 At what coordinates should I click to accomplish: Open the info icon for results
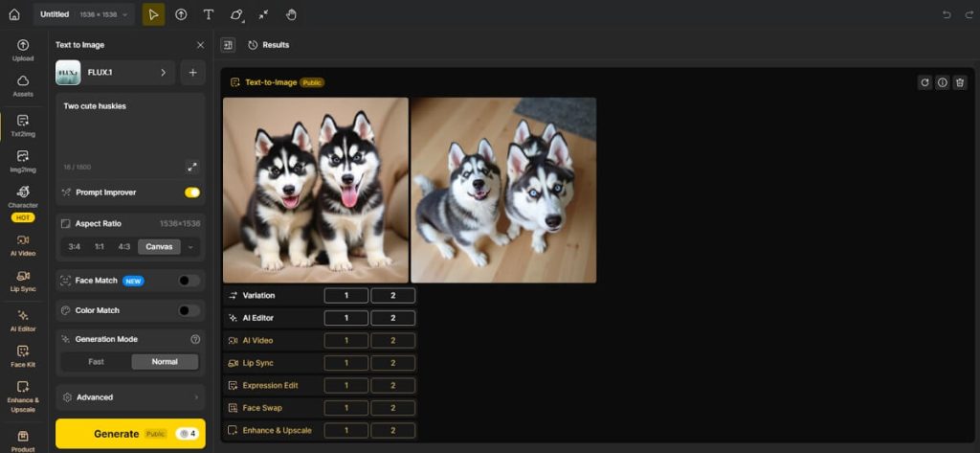coord(942,82)
